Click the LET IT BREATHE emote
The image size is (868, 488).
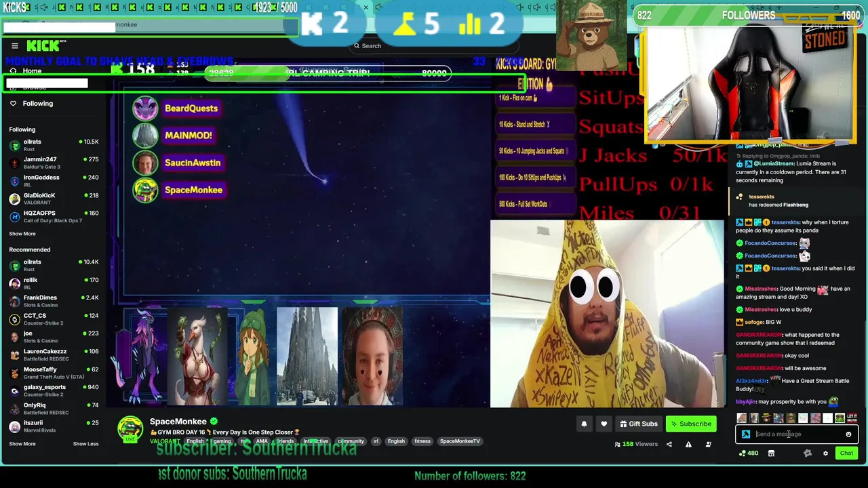point(852,418)
